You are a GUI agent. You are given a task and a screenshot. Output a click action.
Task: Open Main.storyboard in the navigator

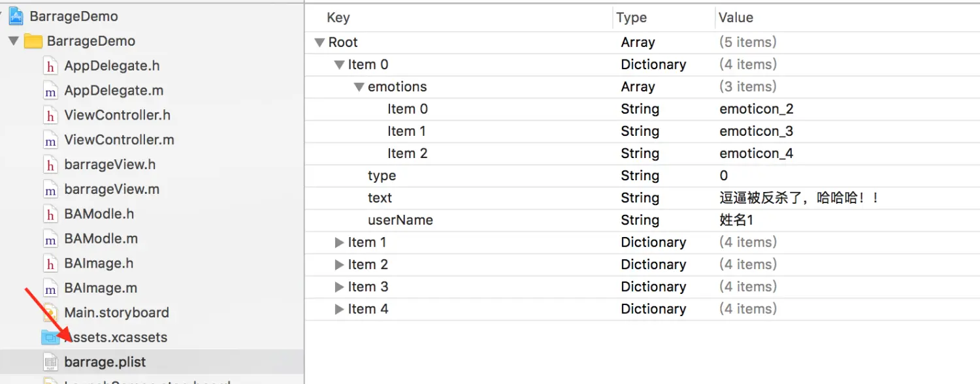point(116,313)
